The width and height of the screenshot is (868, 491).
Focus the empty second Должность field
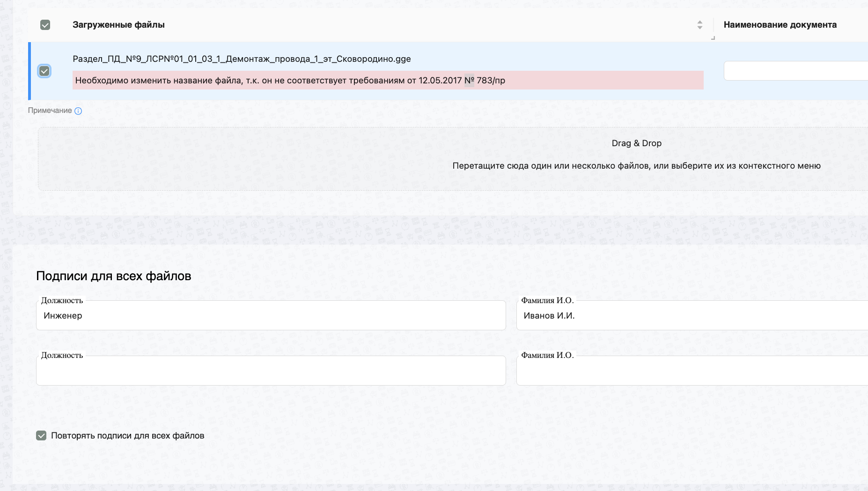coord(271,371)
